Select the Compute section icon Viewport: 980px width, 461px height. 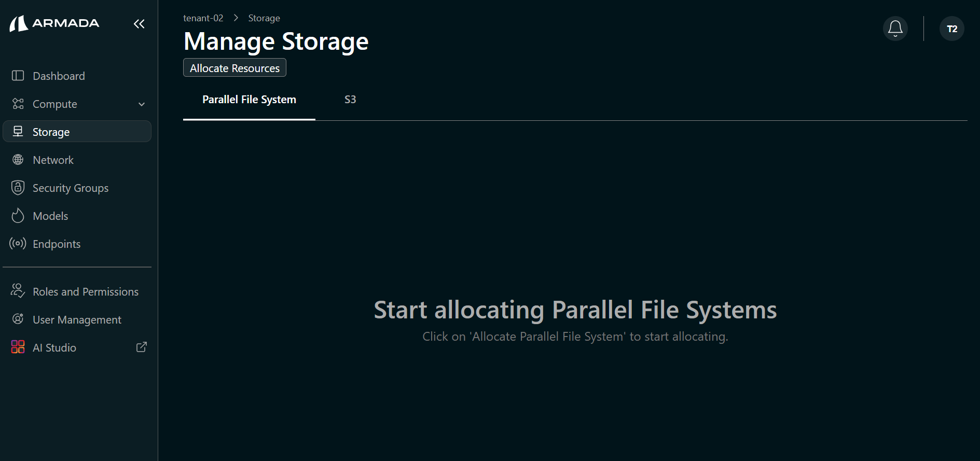click(x=18, y=104)
